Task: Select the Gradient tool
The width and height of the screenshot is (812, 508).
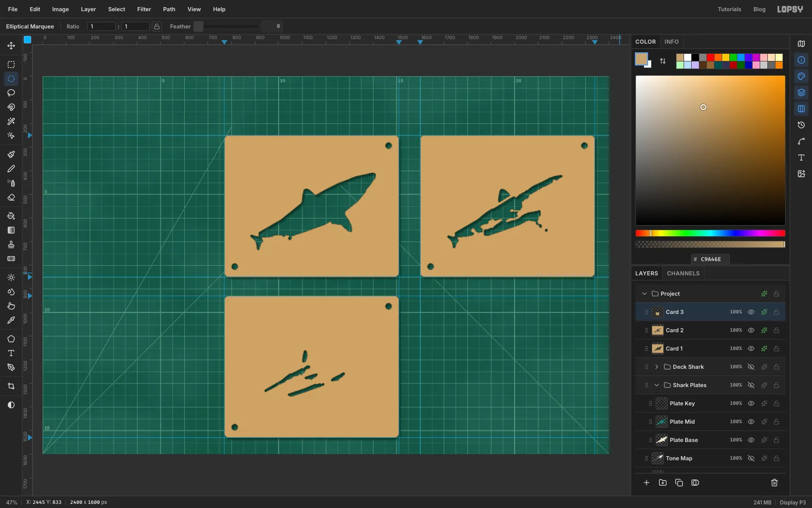Action: [11, 230]
